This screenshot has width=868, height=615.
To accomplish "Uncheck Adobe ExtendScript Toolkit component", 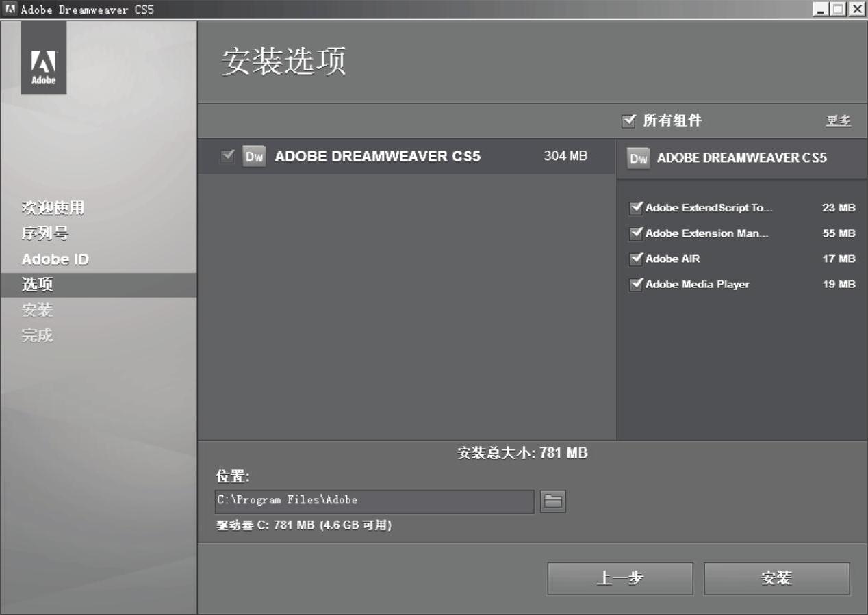I will click(x=636, y=207).
